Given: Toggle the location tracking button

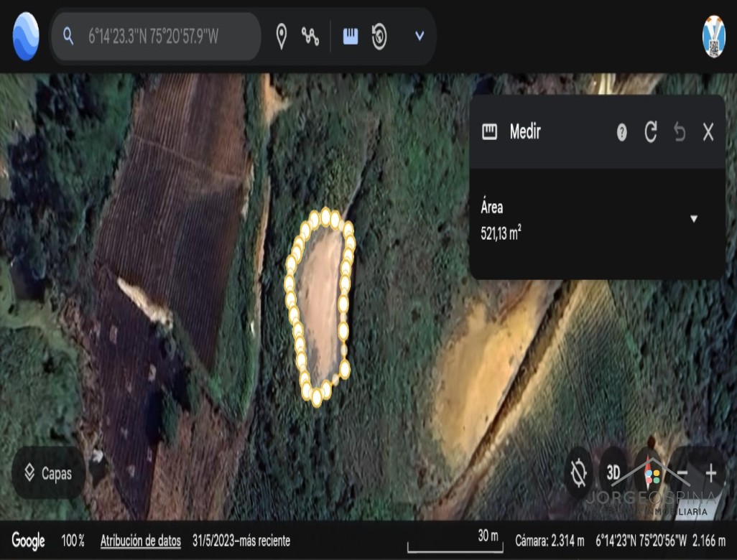Looking at the screenshot, I should (x=579, y=473).
